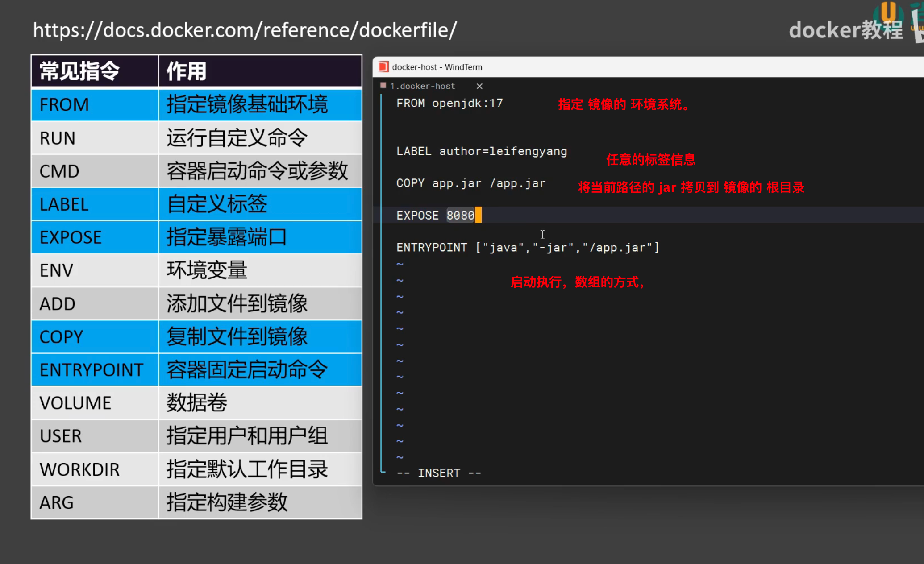Click the docker教程 watermark logo
The height and width of the screenshot is (564, 924).
point(845,30)
